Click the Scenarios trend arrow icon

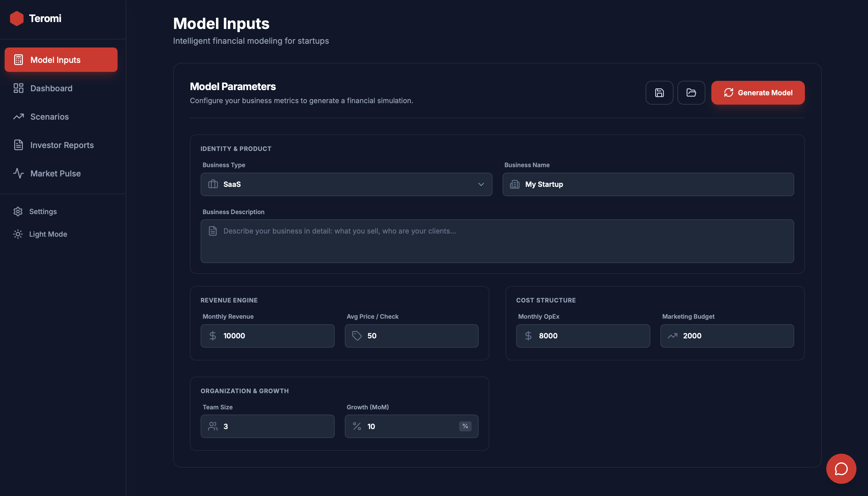(x=18, y=116)
